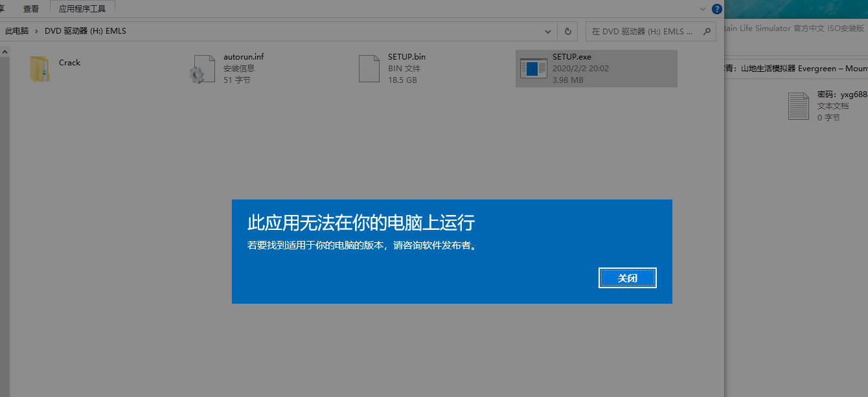Select the Crack folder icon
Image resolution: width=868 pixels, height=397 pixels.
point(40,69)
